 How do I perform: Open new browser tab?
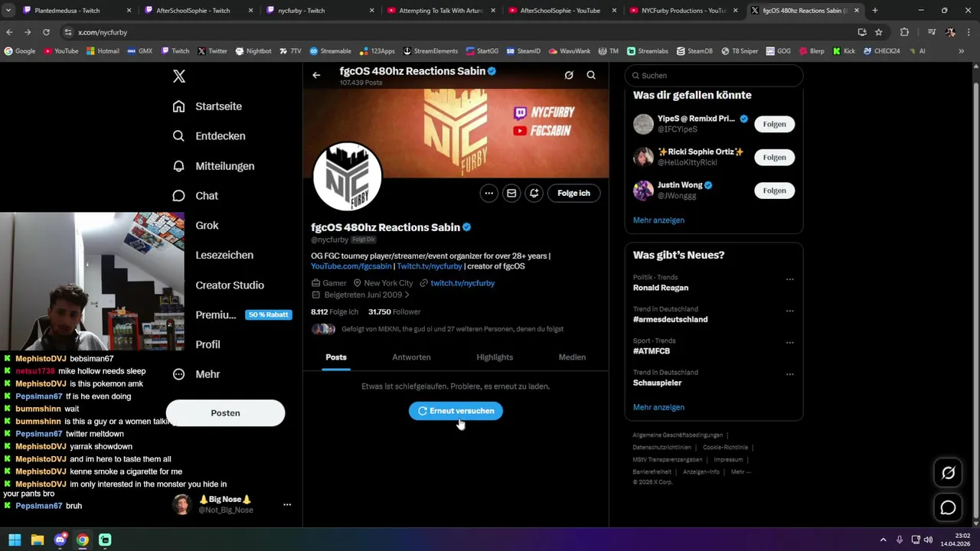coord(875,11)
